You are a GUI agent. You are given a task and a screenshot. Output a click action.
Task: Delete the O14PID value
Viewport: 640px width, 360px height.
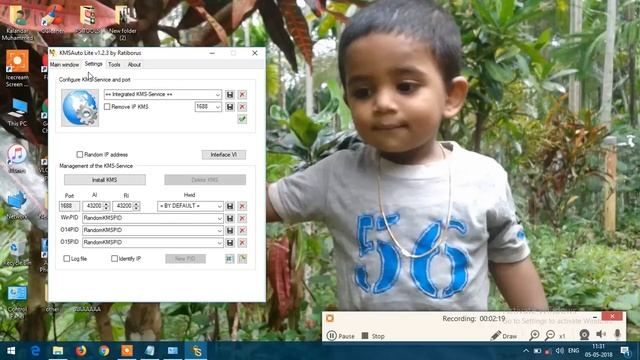(242, 231)
